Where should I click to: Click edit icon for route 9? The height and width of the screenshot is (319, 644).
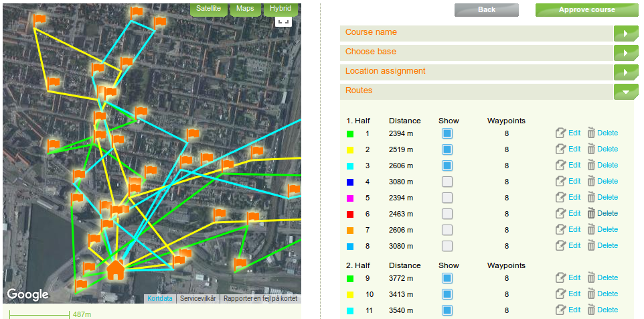560,278
